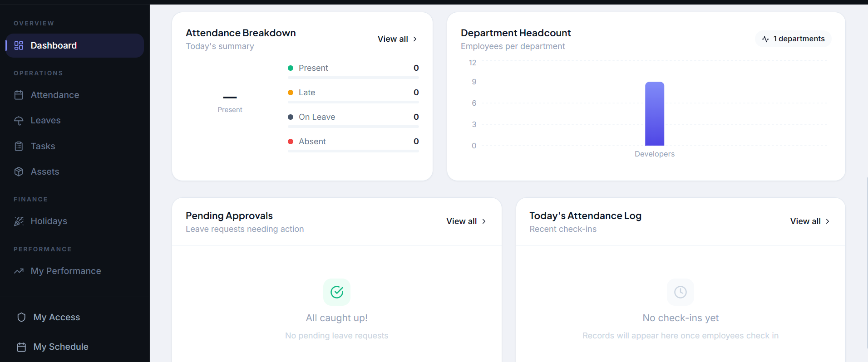Click the 12 value on chart axis

(x=473, y=63)
